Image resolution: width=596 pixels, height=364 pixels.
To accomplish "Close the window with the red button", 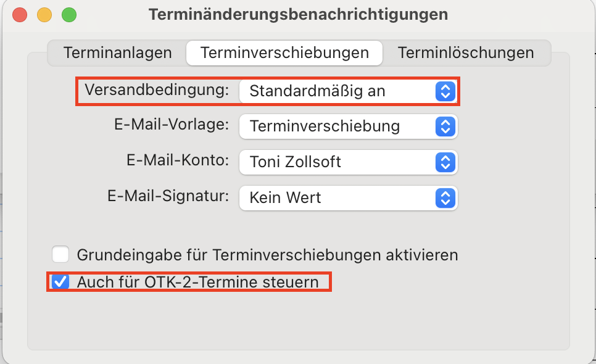I will coord(20,15).
